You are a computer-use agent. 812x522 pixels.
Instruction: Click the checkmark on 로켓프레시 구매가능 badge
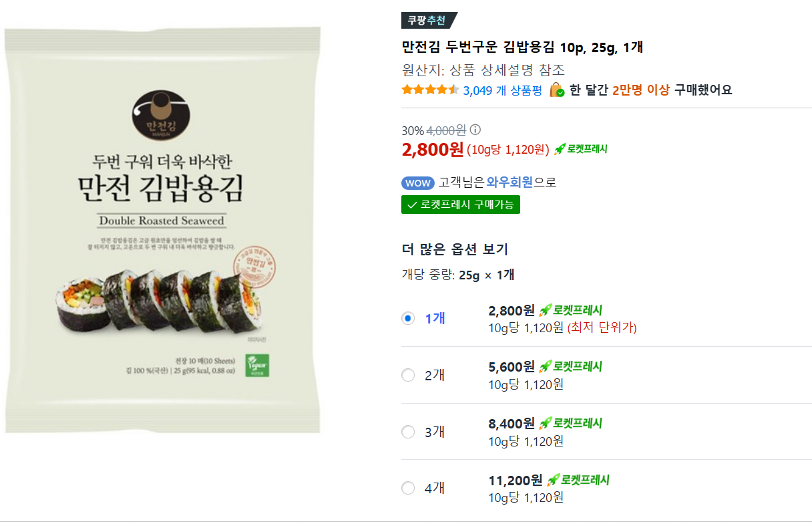tap(412, 204)
